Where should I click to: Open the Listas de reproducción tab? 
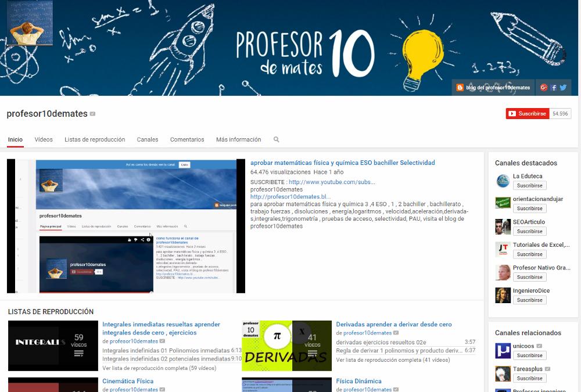(95, 140)
